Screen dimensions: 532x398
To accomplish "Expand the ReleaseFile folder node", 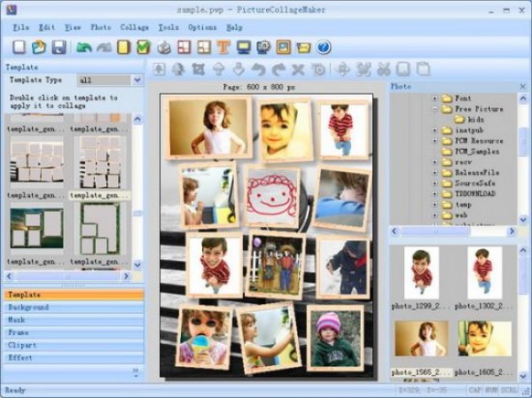I will 434,173.
